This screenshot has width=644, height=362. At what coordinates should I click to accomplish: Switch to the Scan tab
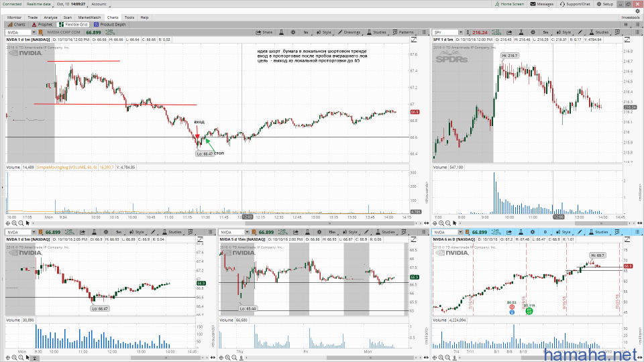pyautogui.click(x=67, y=17)
